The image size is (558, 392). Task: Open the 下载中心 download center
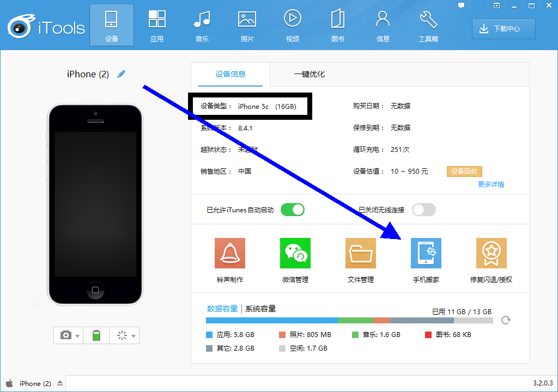point(504,29)
